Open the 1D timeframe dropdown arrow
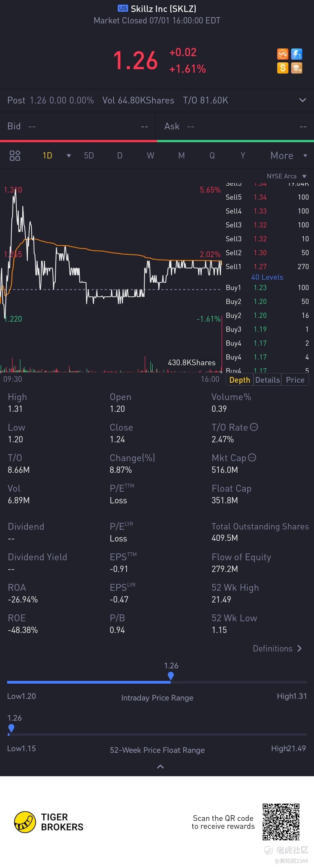314x868 pixels. click(x=69, y=156)
